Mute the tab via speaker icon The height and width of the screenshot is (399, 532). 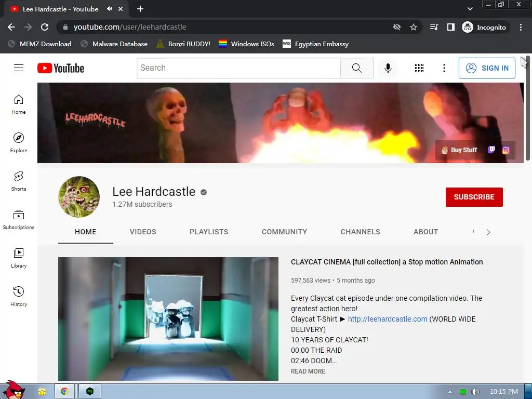coord(109,9)
